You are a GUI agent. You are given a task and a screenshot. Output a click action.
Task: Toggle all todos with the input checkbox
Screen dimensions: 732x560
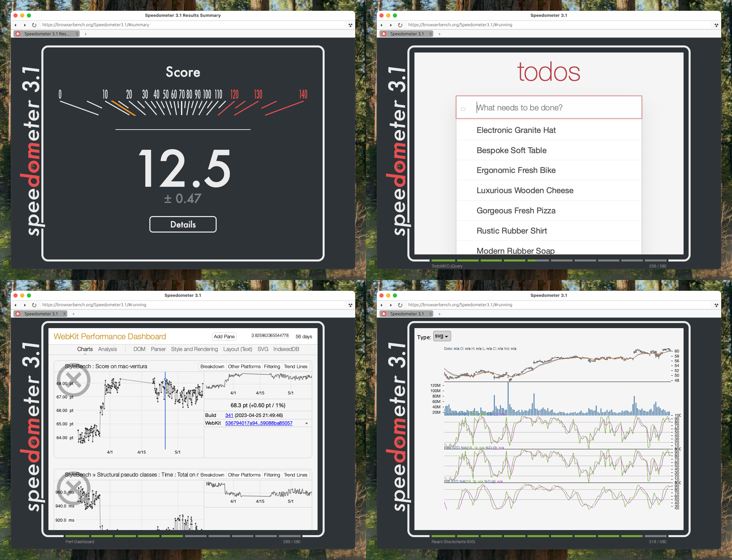click(463, 109)
